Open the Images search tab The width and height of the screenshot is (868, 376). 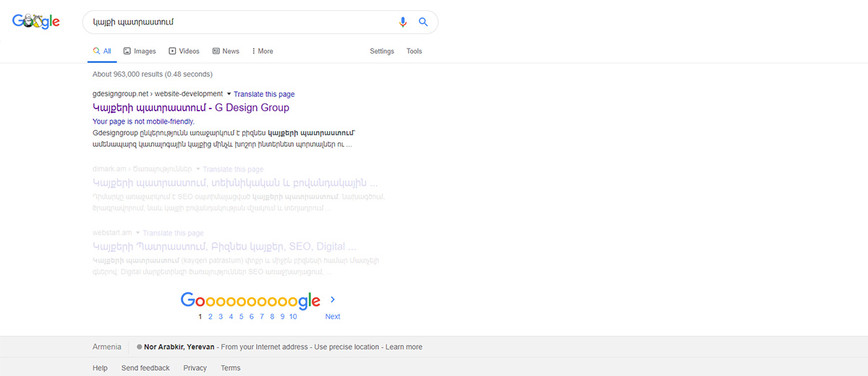click(x=139, y=51)
